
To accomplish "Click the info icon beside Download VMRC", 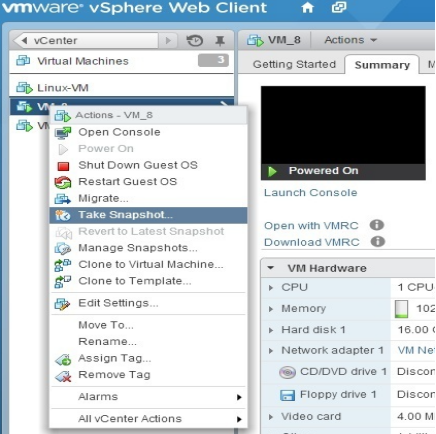I will pos(378,241).
